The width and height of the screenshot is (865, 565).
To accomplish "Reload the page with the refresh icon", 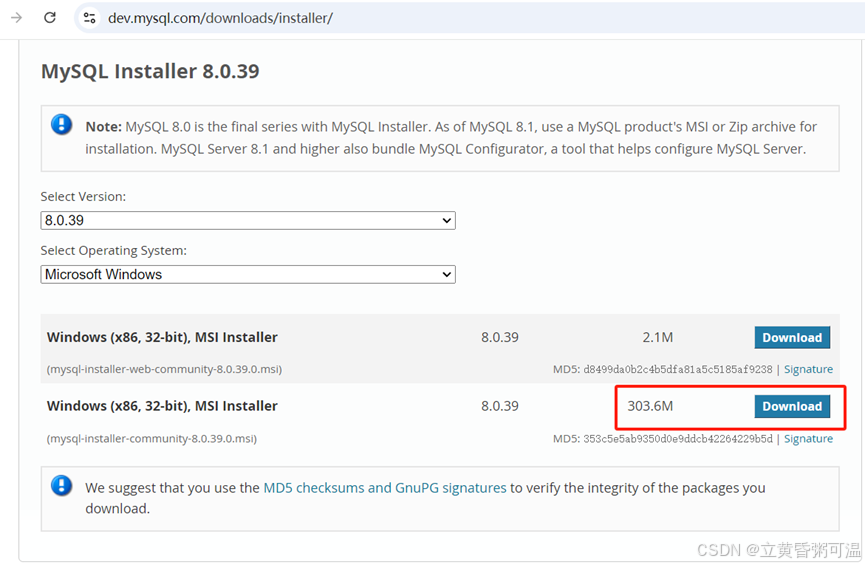I will tap(50, 18).
